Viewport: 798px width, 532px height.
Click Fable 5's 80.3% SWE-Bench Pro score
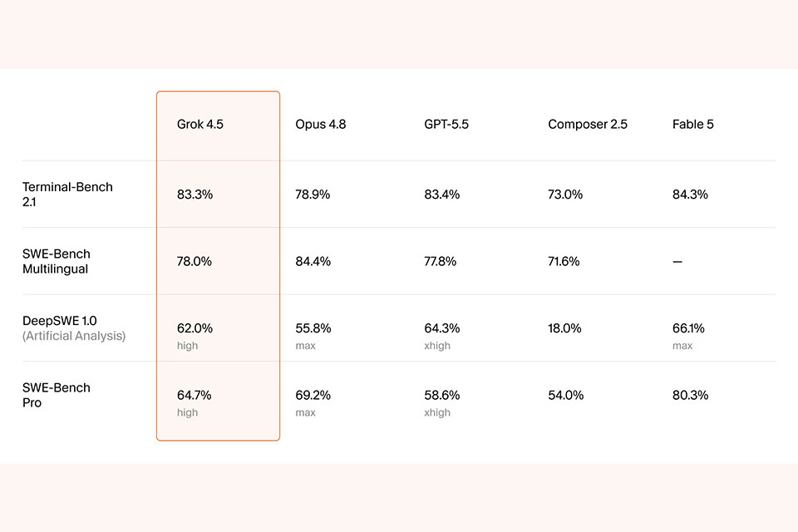pyautogui.click(x=690, y=395)
